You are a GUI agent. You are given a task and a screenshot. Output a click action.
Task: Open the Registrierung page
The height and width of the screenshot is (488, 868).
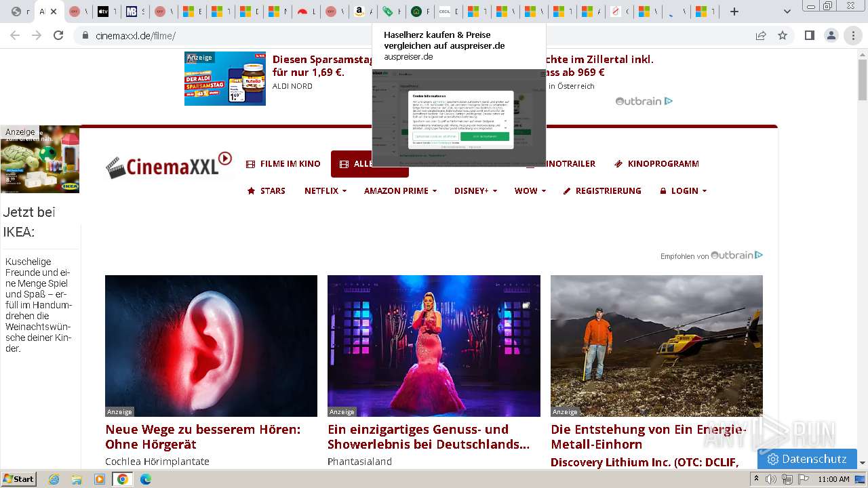coord(602,191)
